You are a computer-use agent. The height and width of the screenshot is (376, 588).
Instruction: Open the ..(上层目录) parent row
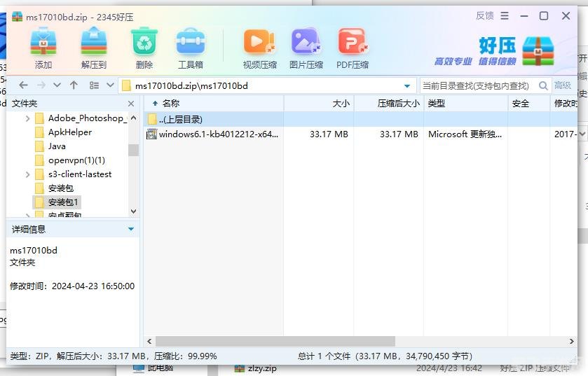(360, 120)
